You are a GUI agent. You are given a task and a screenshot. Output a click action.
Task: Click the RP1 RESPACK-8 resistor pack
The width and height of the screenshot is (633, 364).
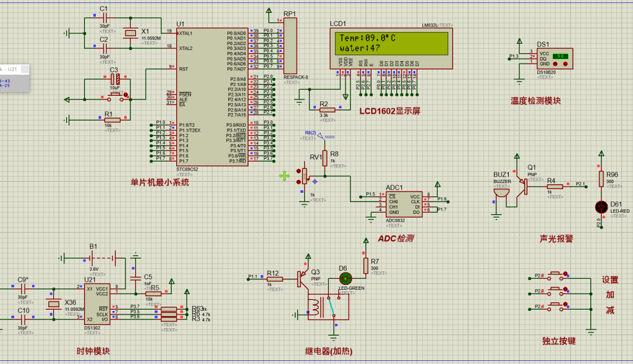(x=289, y=46)
